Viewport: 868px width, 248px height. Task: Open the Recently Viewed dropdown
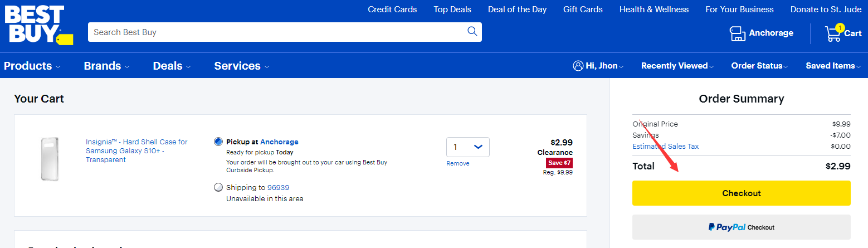pyautogui.click(x=677, y=66)
